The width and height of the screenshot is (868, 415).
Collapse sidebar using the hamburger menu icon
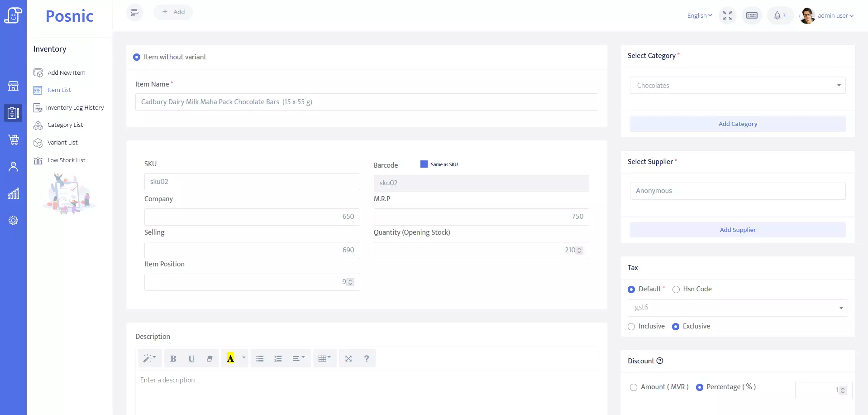pyautogui.click(x=134, y=13)
